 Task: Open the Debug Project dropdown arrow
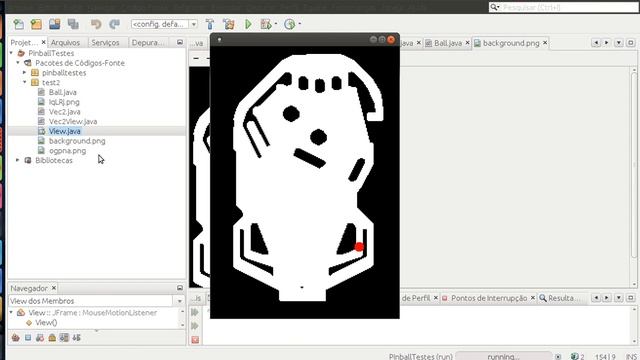tap(276, 24)
